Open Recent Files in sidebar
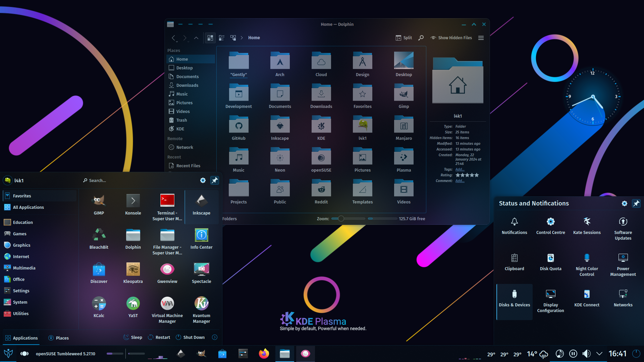Image resolution: width=644 pixels, height=362 pixels. (191, 166)
